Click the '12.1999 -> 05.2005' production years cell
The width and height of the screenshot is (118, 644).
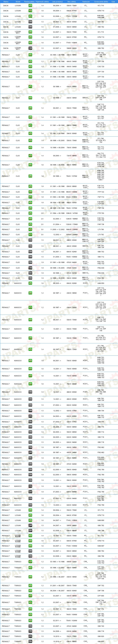point(57,278)
